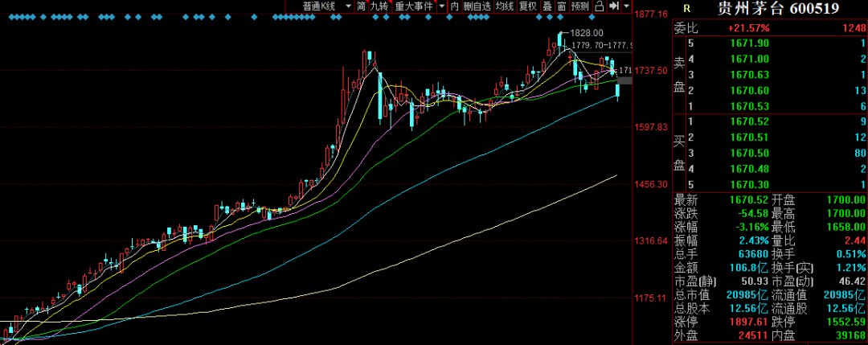868x345 pixels.
Task: Select buy level 3 price 1670.50
Action: 748,153
